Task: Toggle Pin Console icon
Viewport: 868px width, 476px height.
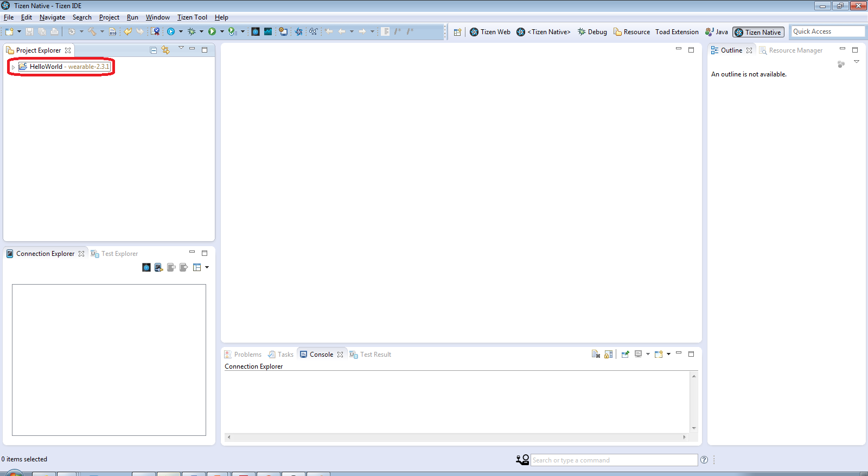Action: point(625,354)
